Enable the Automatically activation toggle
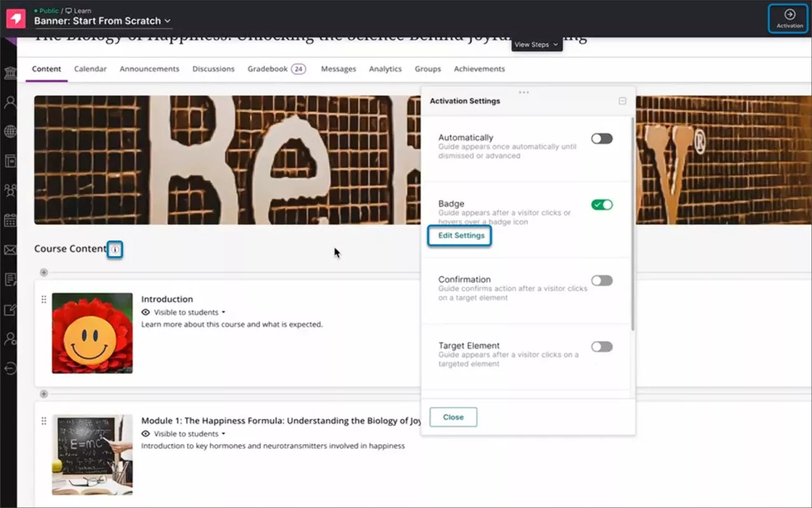This screenshot has width=812, height=508. 601,138
